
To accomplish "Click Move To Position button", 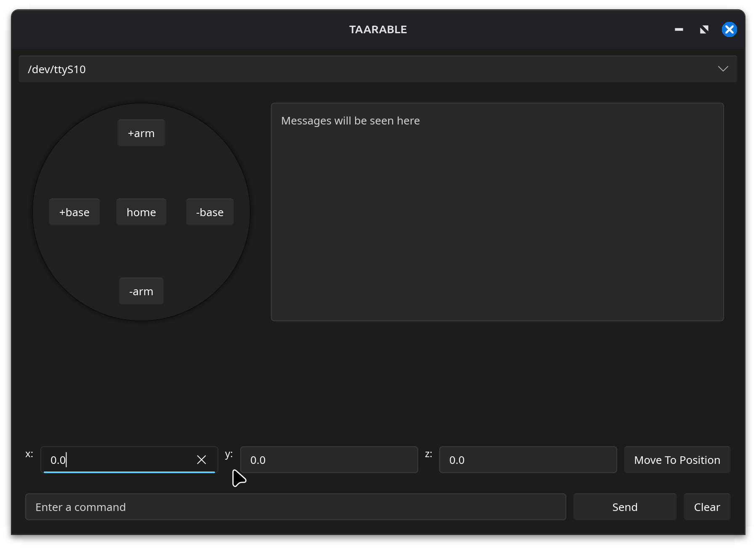I will pos(677,460).
